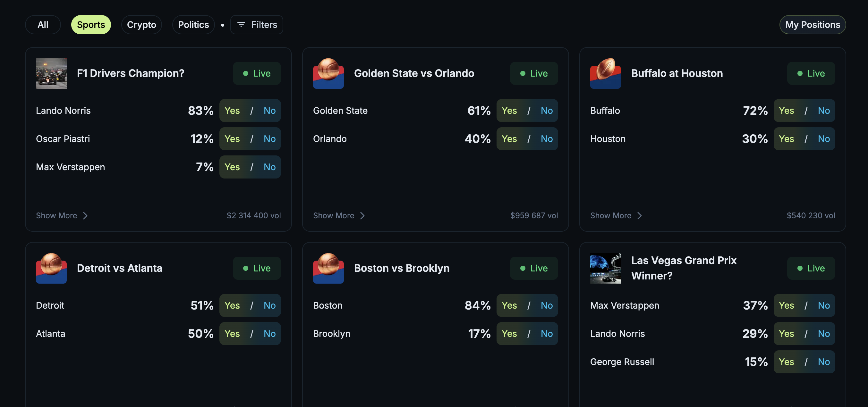Click the Detroit vs Atlanta basketball icon
The width and height of the screenshot is (868, 407).
(51, 268)
